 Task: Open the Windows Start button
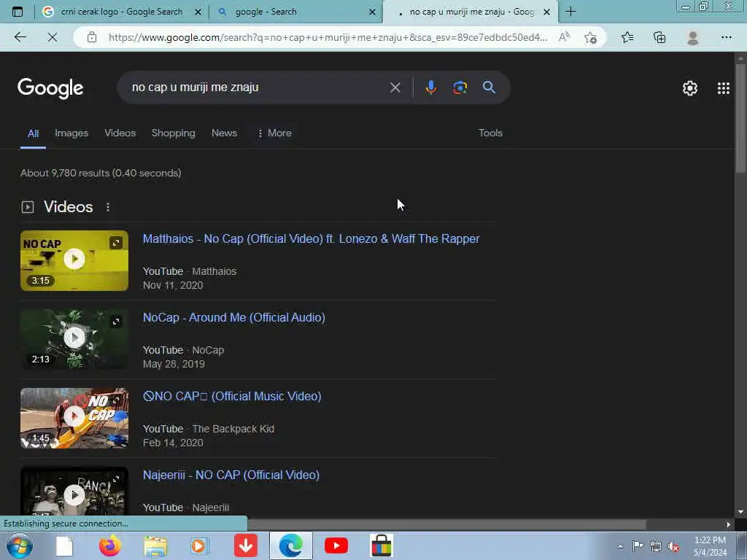coord(19,545)
